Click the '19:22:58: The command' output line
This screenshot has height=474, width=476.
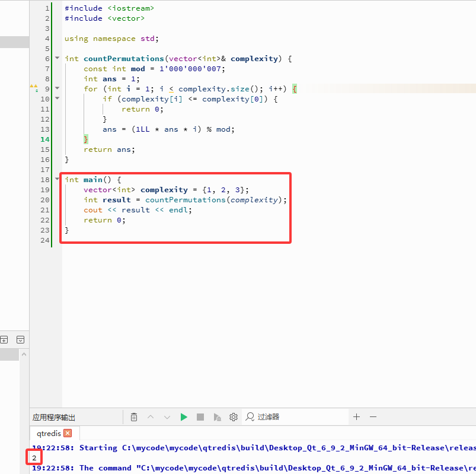pyautogui.click(x=254, y=468)
